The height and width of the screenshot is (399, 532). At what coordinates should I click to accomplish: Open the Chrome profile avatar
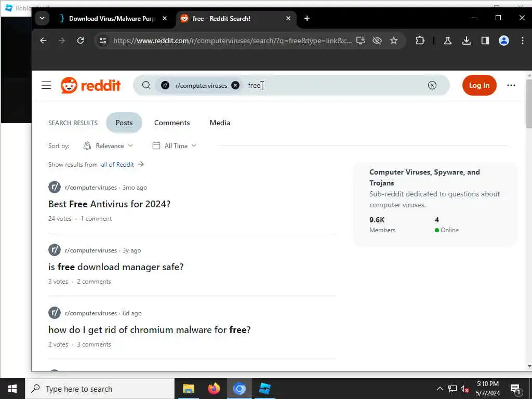pyautogui.click(x=503, y=41)
